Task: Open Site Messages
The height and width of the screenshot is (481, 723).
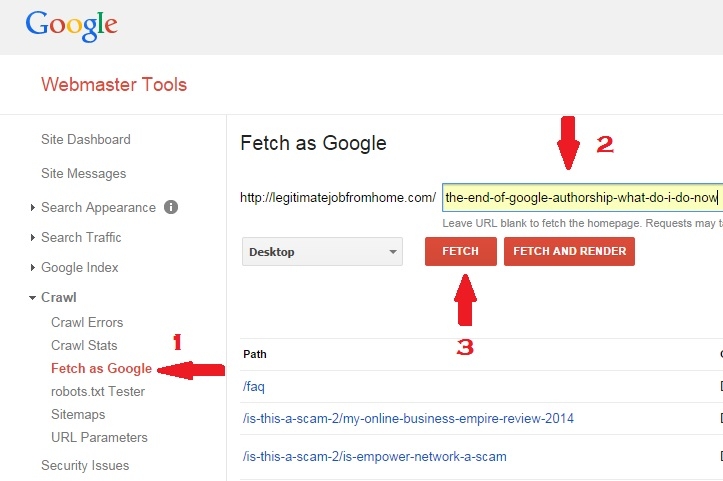Action: 83,173
